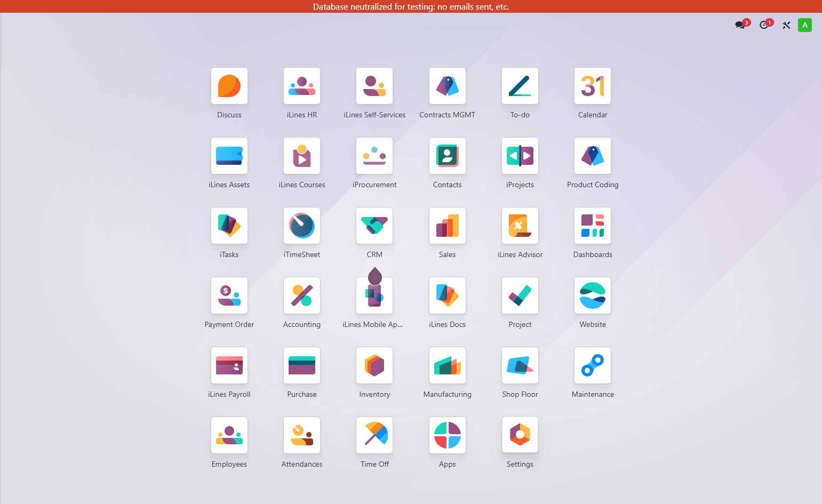Open the iTimeSheet app

(302, 226)
